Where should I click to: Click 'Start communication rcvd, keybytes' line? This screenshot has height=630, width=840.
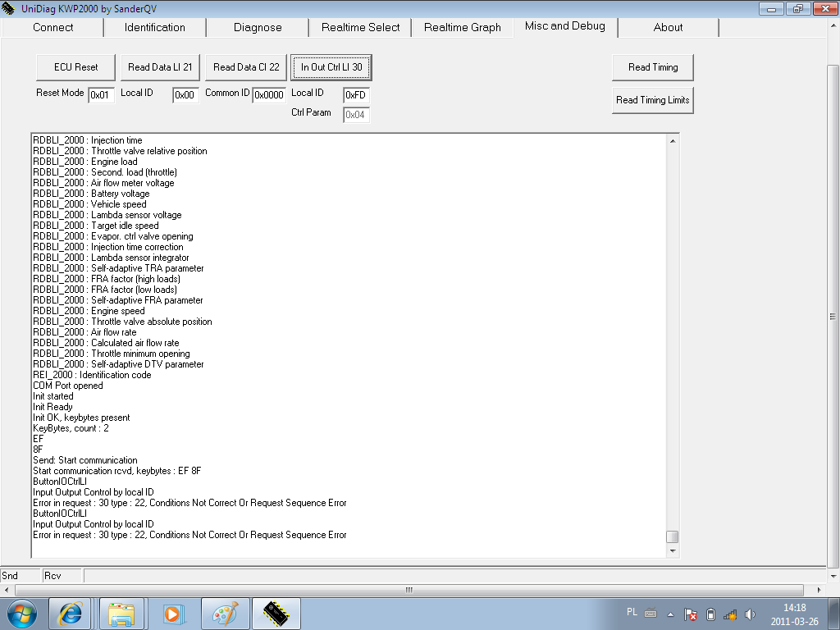[116, 471]
